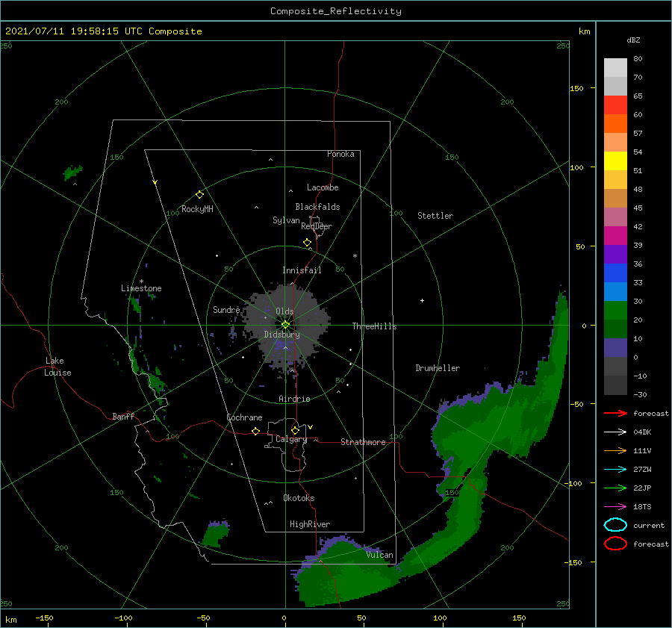The width and height of the screenshot is (672, 628).
Task: Select the yellow diamond marker just below RedDeer
Action: [308, 243]
